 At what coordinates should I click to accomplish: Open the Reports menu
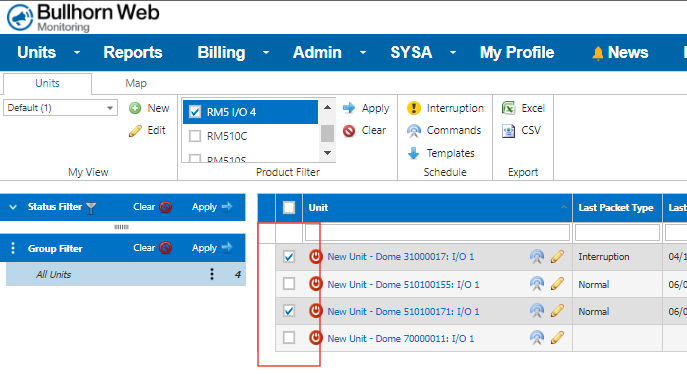[133, 53]
